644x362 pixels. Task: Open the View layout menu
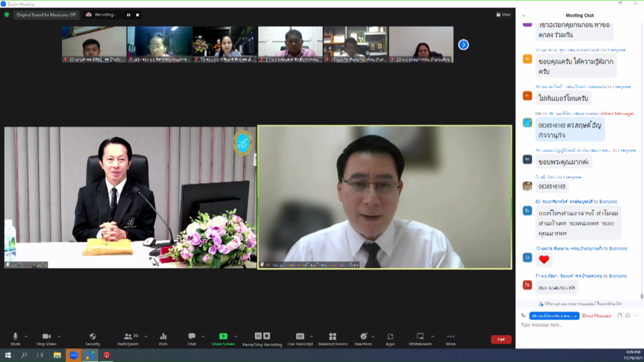[503, 15]
